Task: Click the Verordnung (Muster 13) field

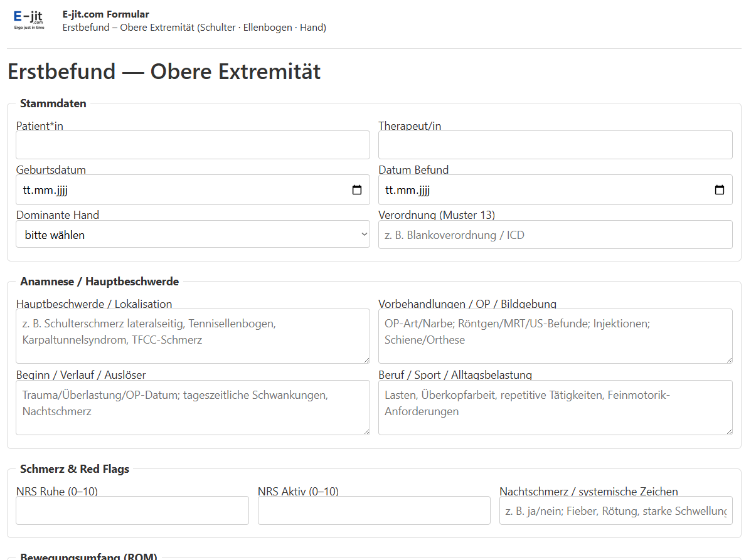Action: coord(555,235)
